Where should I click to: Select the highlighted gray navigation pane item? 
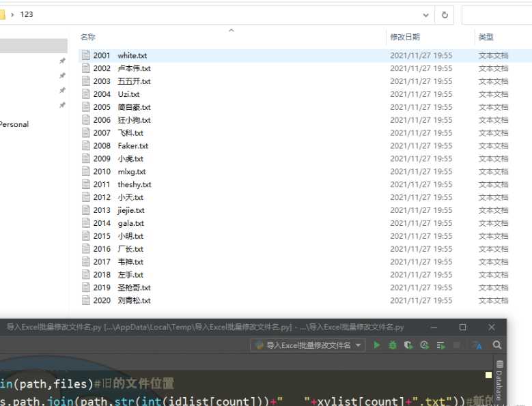(33, 46)
